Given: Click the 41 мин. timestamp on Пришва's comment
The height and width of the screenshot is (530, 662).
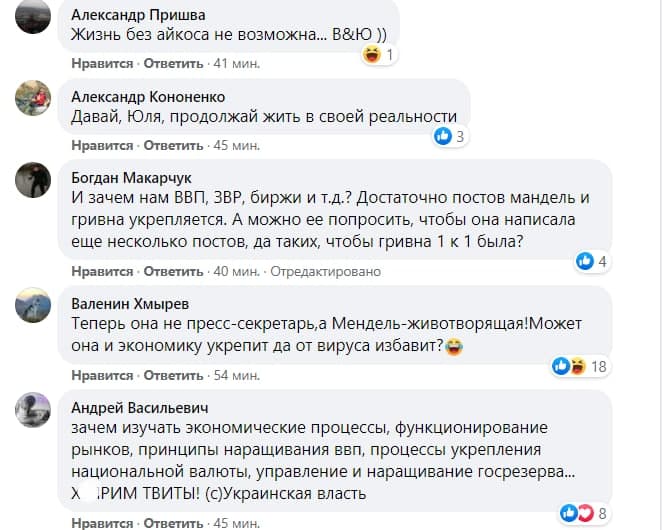Looking at the screenshot, I should coord(237,64).
